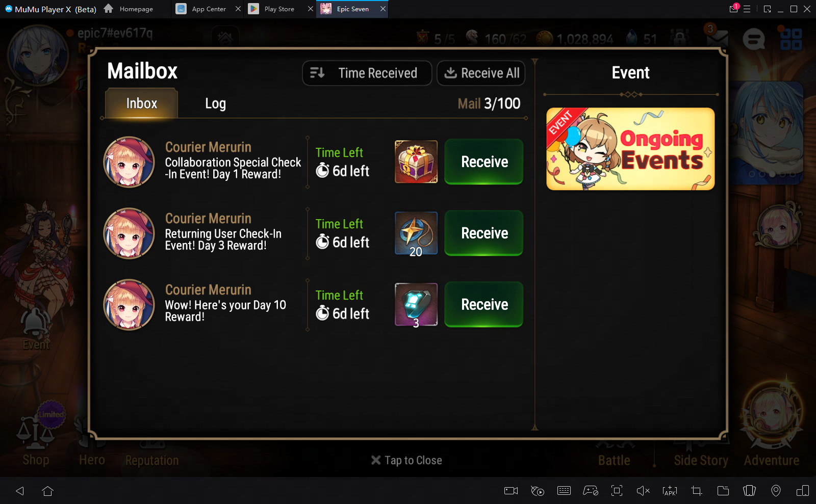Viewport: 816px width, 504px height.
Task: Toggle emulator mute volume icon
Action: click(x=643, y=491)
